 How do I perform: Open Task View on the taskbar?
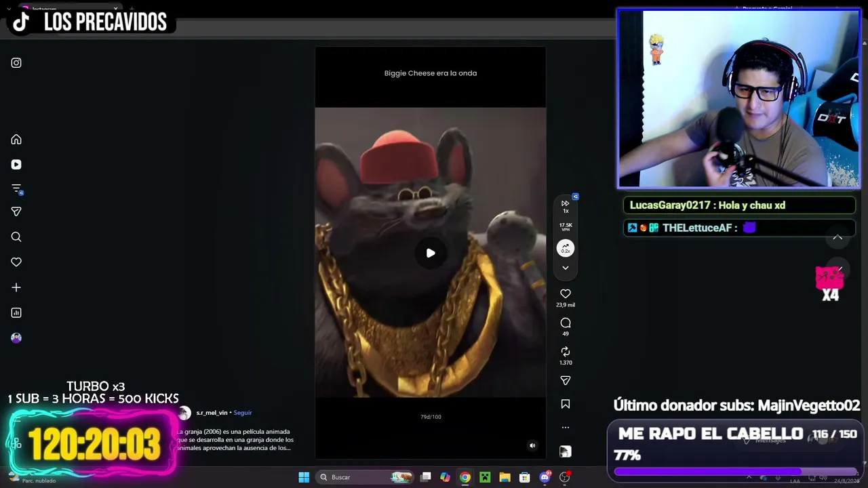click(426, 477)
